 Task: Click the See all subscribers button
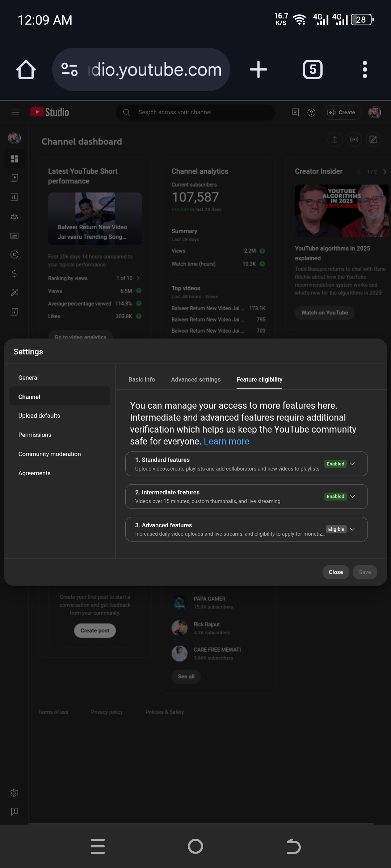click(186, 676)
